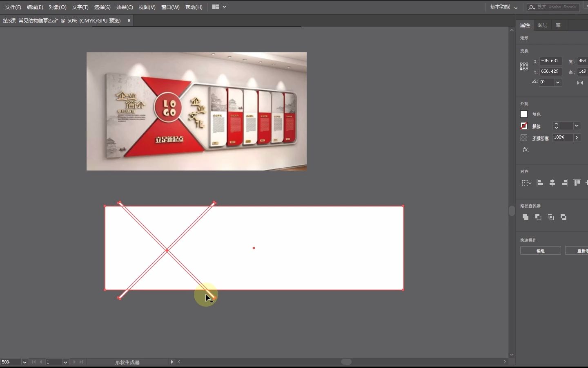This screenshot has width=588, height=368.
Task: Click the 描边 stroke label link
Action: pos(537,126)
